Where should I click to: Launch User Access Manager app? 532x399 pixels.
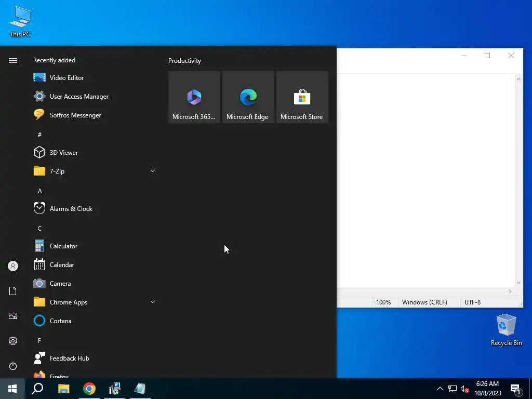coord(94,96)
